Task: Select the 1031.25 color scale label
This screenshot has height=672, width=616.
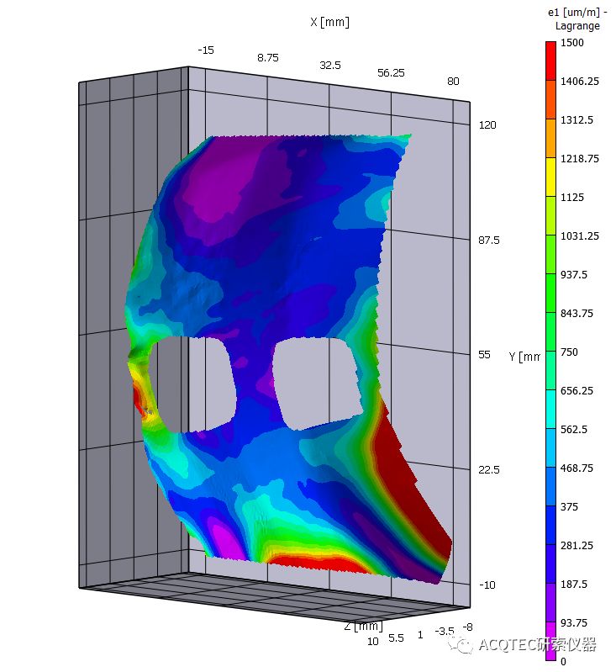Action: (580, 236)
